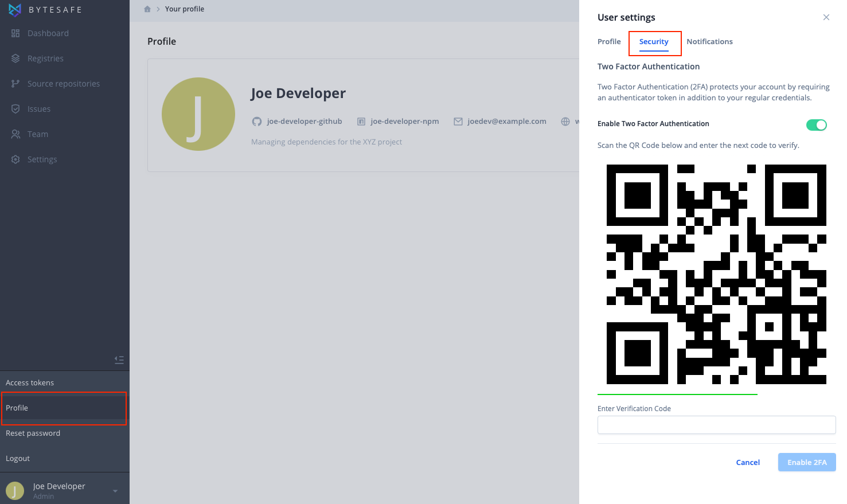This screenshot has width=847, height=504.
Task: Click the Enable Two Factor Authentication label
Action: click(x=653, y=124)
